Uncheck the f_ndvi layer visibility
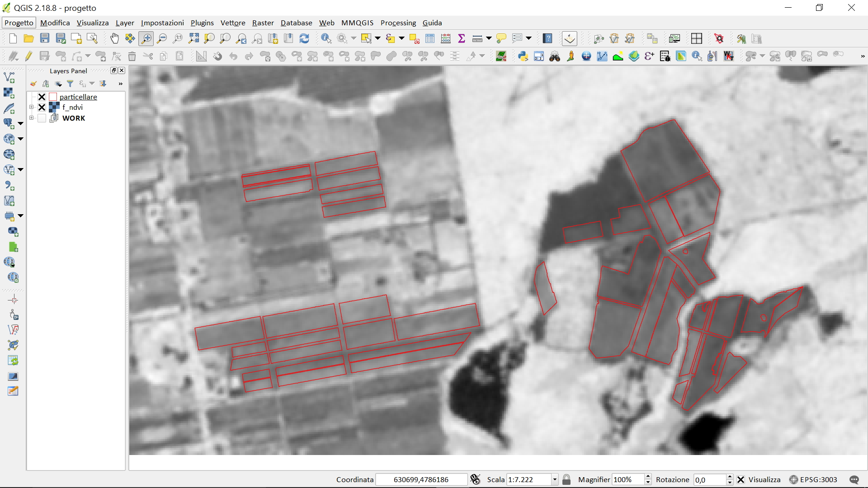 coord(42,108)
